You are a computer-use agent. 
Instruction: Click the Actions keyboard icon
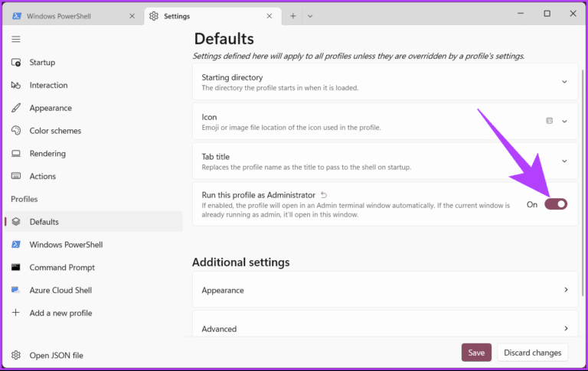point(16,176)
